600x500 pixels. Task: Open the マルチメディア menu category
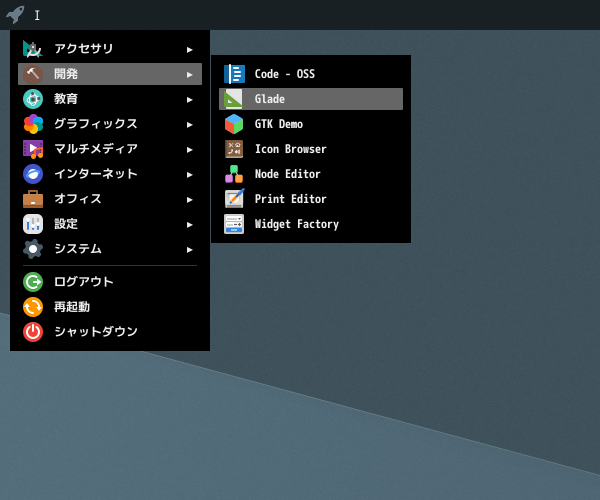110,149
